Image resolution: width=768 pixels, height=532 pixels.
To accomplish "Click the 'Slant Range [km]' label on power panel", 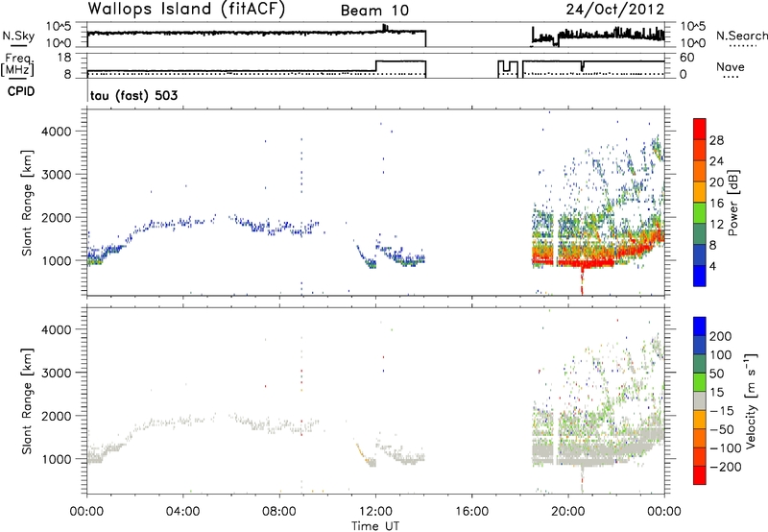I will tap(27, 203).
